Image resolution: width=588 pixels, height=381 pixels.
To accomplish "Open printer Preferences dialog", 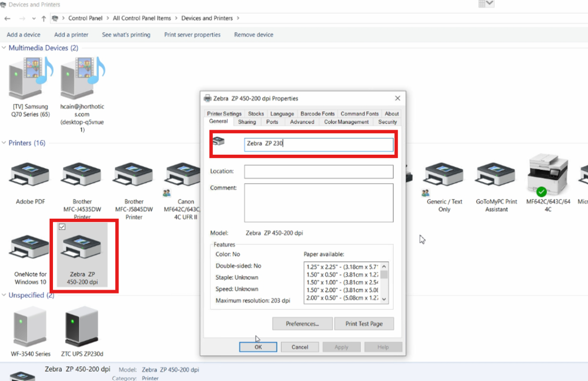I will click(302, 324).
